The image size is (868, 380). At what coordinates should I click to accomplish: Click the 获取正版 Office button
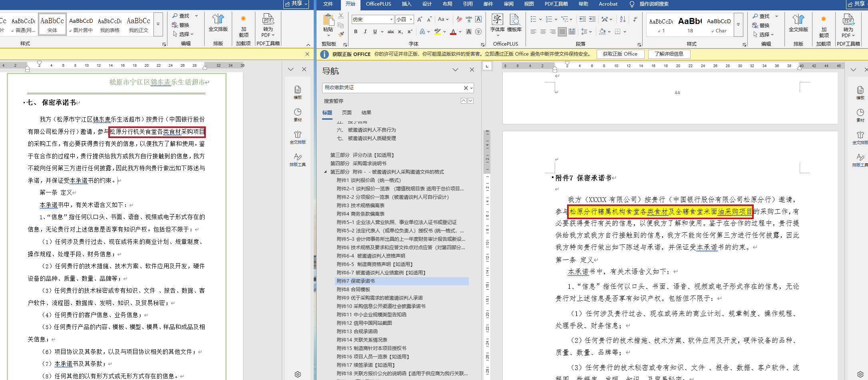[x=620, y=54]
